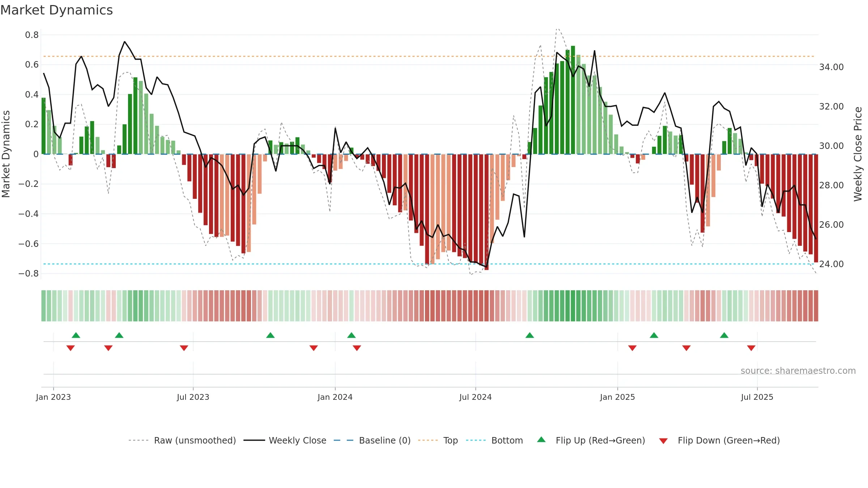
Task: Click the 0.8 left axis label
Action: pyautogui.click(x=32, y=35)
